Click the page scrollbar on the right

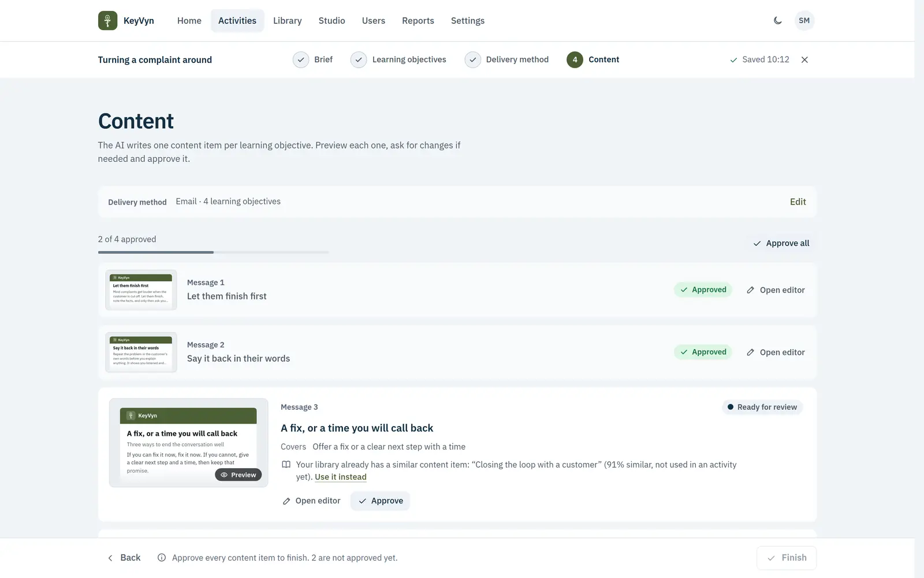click(919, 289)
